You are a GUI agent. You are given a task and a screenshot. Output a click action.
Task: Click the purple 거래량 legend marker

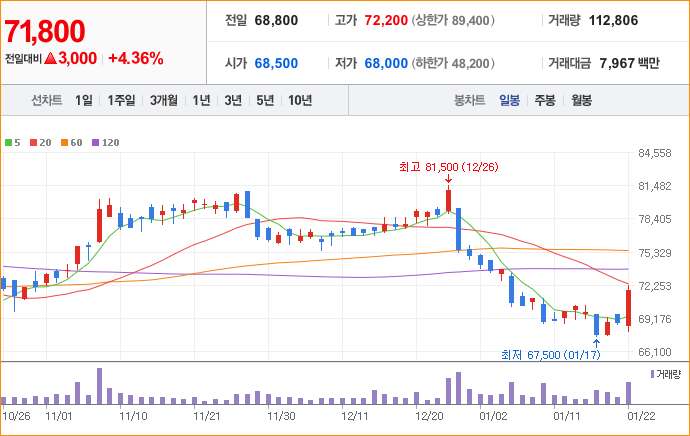[652, 374]
